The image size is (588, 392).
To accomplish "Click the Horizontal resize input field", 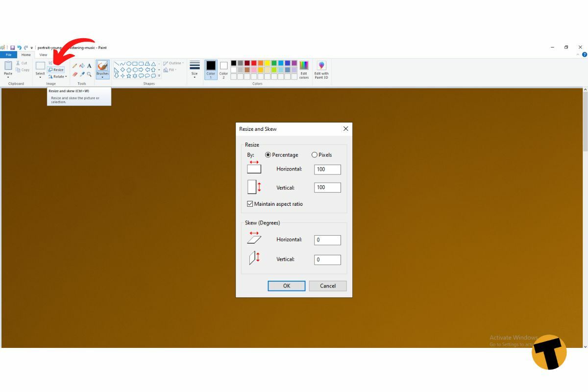I will click(327, 169).
